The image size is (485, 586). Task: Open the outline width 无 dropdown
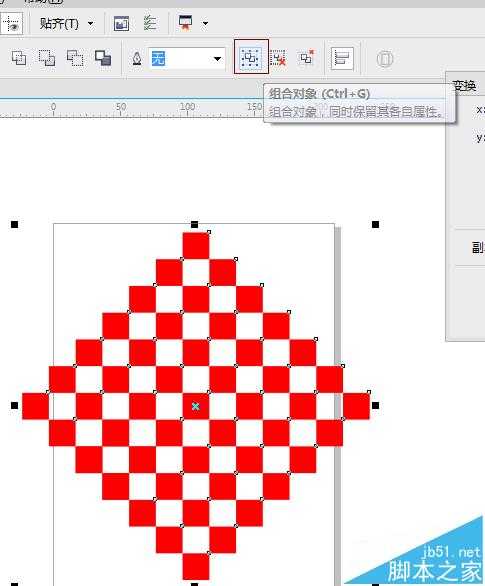pos(187,58)
